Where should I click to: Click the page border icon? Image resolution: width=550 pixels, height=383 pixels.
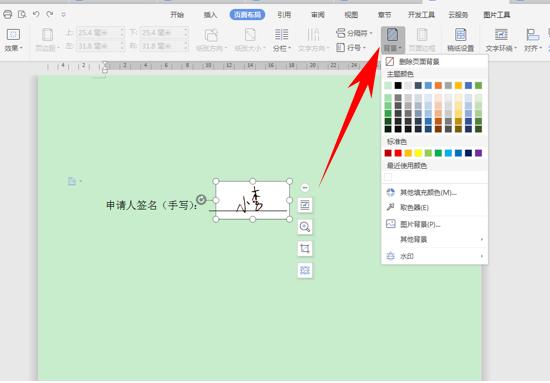point(422,35)
